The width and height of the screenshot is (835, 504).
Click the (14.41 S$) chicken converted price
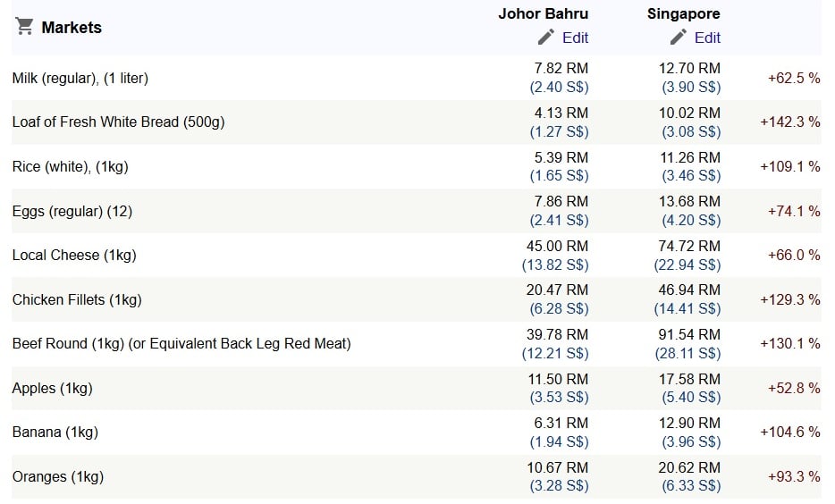click(x=687, y=308)
